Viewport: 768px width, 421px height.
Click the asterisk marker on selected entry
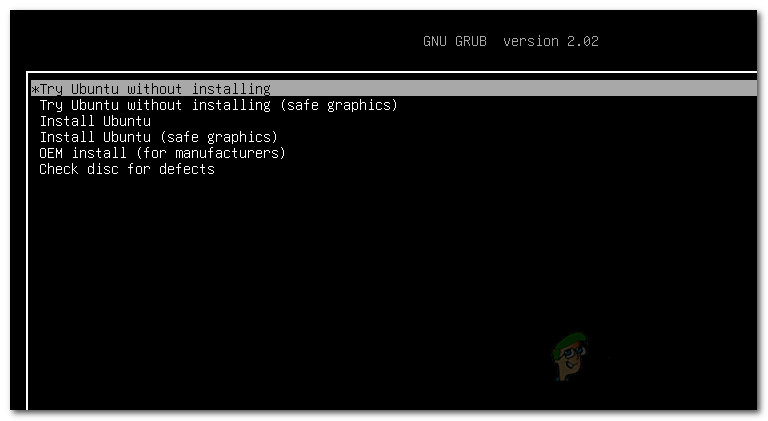tap(35, 90)
